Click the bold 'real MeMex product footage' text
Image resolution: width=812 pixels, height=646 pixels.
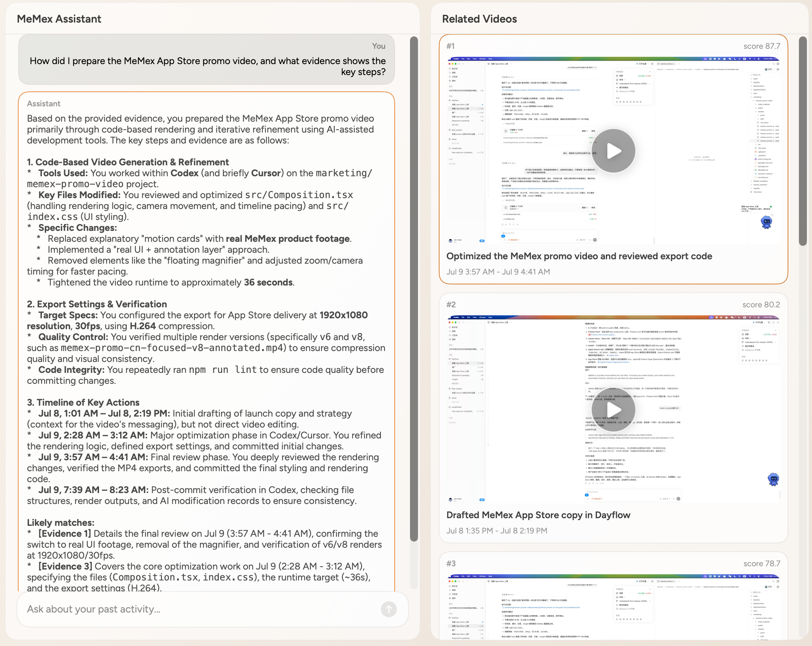pos(288,239)
